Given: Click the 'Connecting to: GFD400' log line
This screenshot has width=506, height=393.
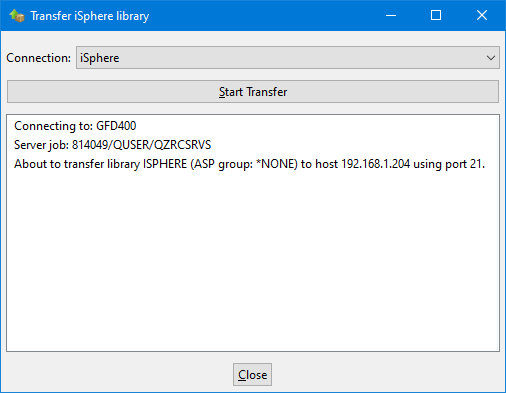Looking at the screenshot, I should [75, 126].
